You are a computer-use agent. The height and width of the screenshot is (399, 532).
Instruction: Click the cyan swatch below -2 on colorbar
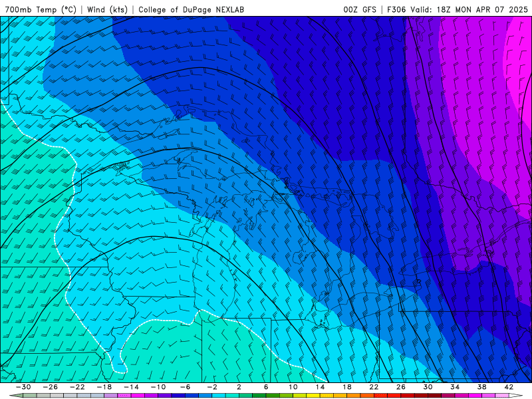[x=219, y=396]
